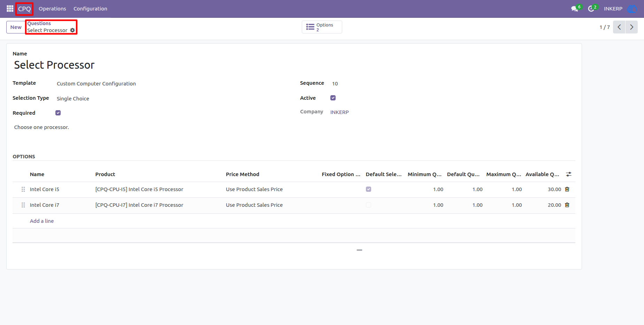This screenshot has height=325, width=644.
Task: Toggle the Required checkbox
Action: 58,113
